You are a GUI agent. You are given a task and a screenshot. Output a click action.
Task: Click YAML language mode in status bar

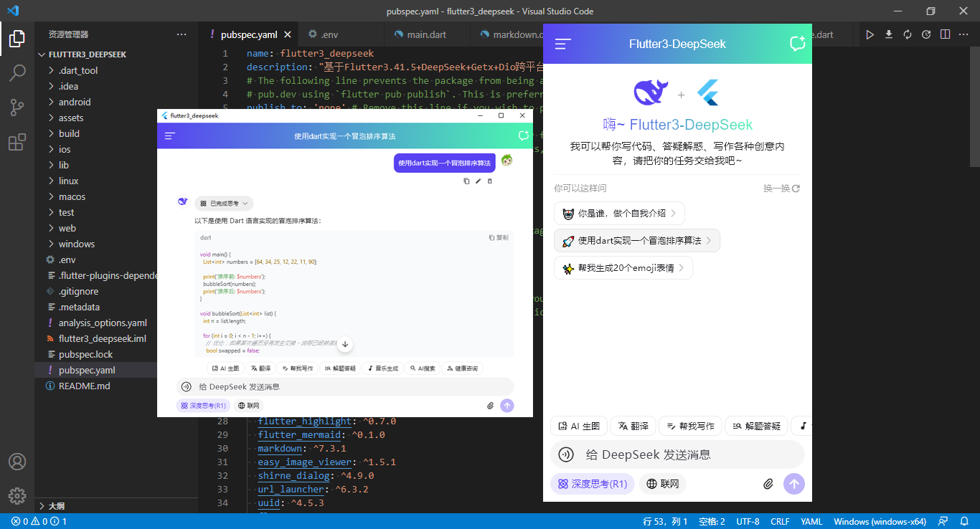[811, 521]
